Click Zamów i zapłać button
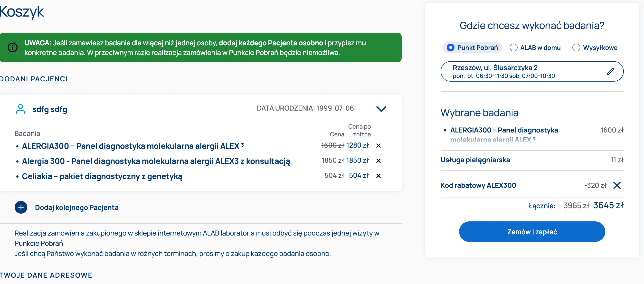 [532, 232]
